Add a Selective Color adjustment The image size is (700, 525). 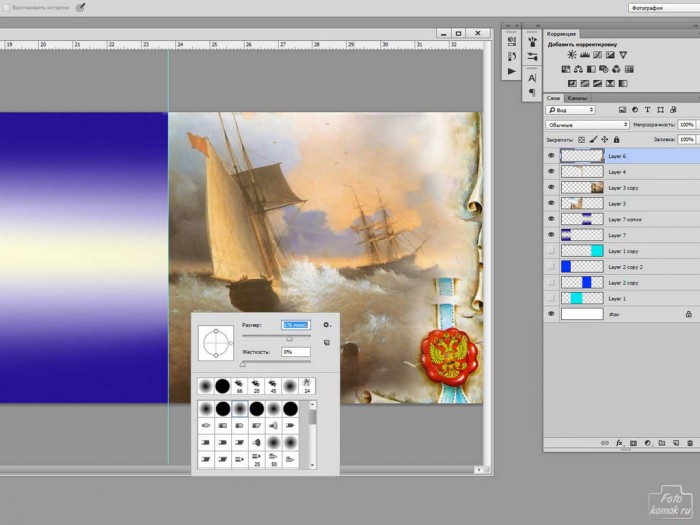coord(610,83)
